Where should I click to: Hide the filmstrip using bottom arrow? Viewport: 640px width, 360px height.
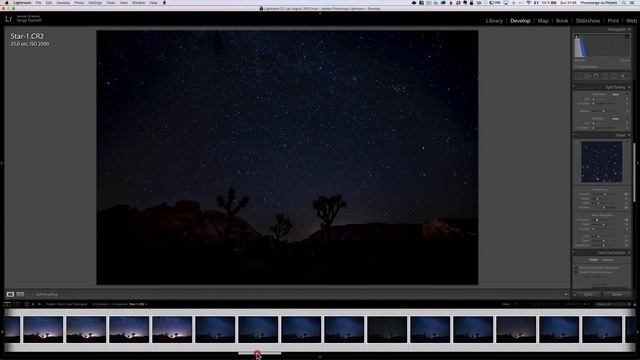click(x=320, y=357)
